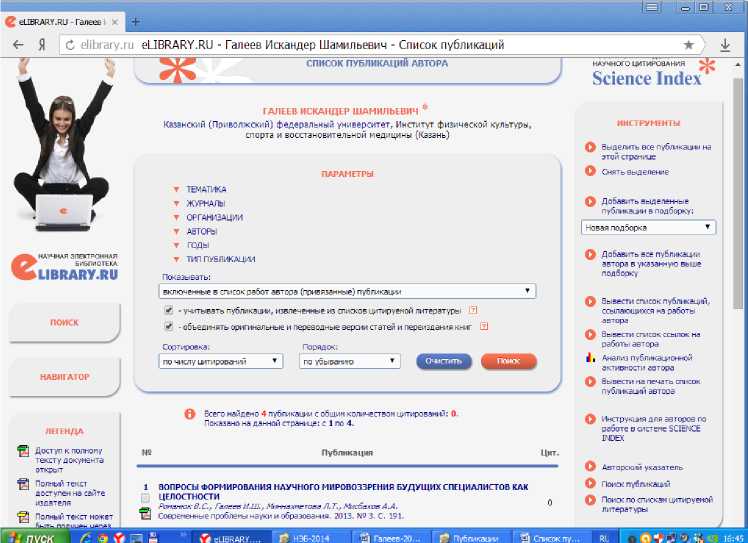Click the author name 'ГАЛЕЕВ ИСКАНДЕР ШАМИЛЬЕВИЧ'
Image resolution: width=748 pixels, height=543 pixels.
point(341,111)
